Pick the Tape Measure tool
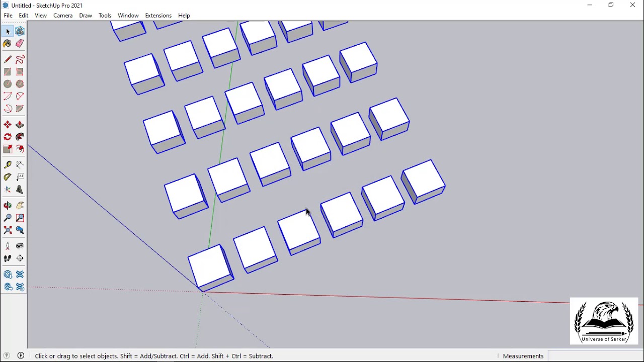This screenshot has width=644, height=362. pyautogui.click(x=8, y=165)
